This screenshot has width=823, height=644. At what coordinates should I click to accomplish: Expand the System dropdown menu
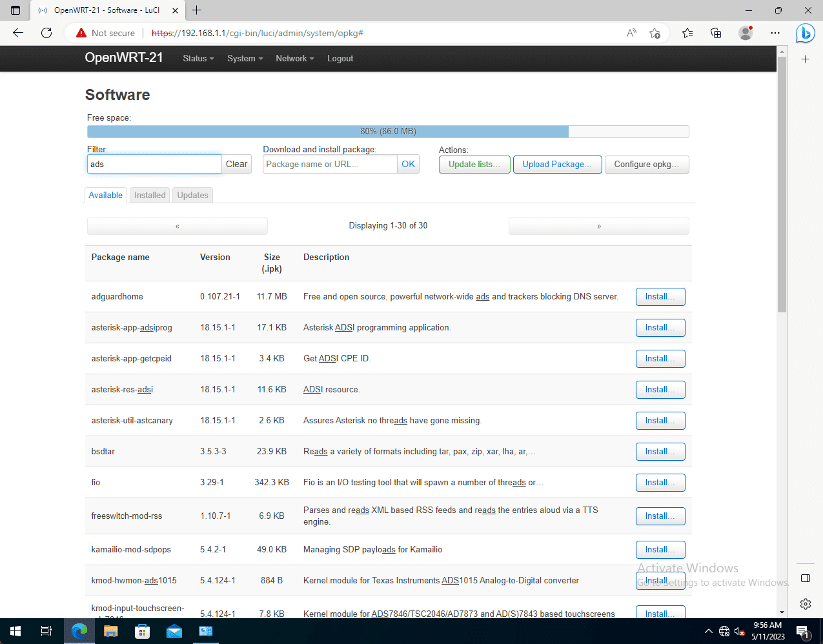coord(245,58)
